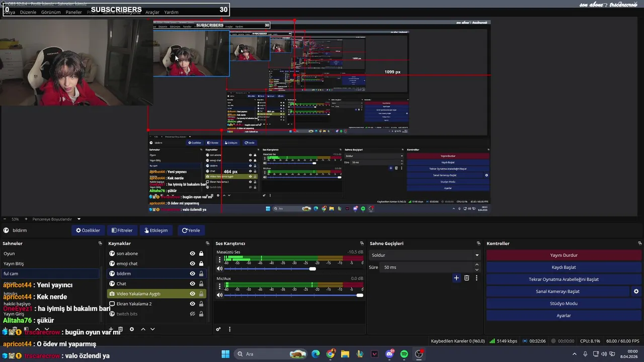Open Discord from the taskbar
644x362 pixels.
pyautogui.click(x=389, y=354)
